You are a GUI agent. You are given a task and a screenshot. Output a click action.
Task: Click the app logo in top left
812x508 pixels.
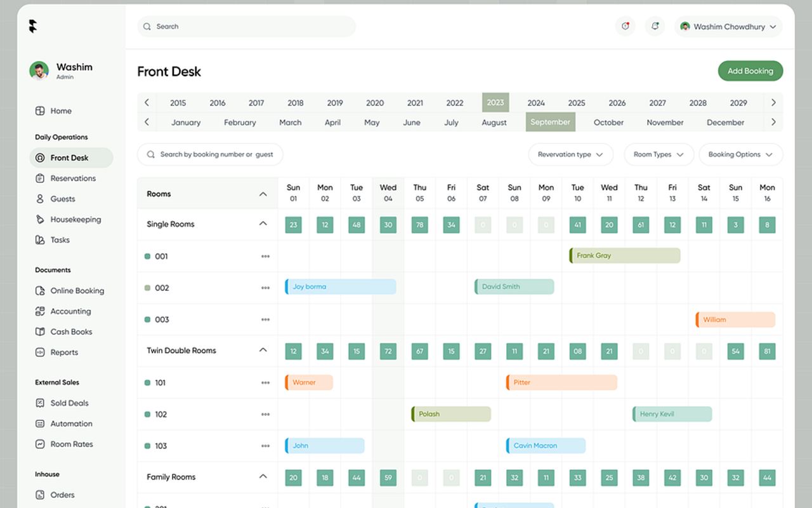click(x=33, y=27)
